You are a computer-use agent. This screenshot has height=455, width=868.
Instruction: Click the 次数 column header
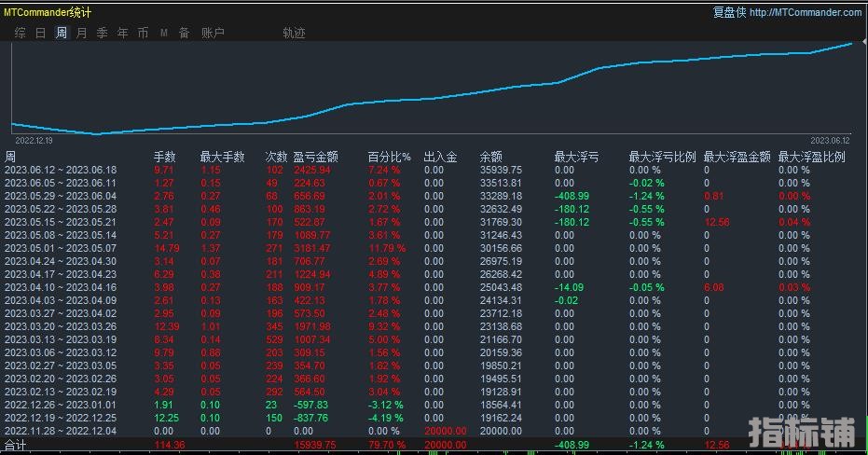(276, 158)
